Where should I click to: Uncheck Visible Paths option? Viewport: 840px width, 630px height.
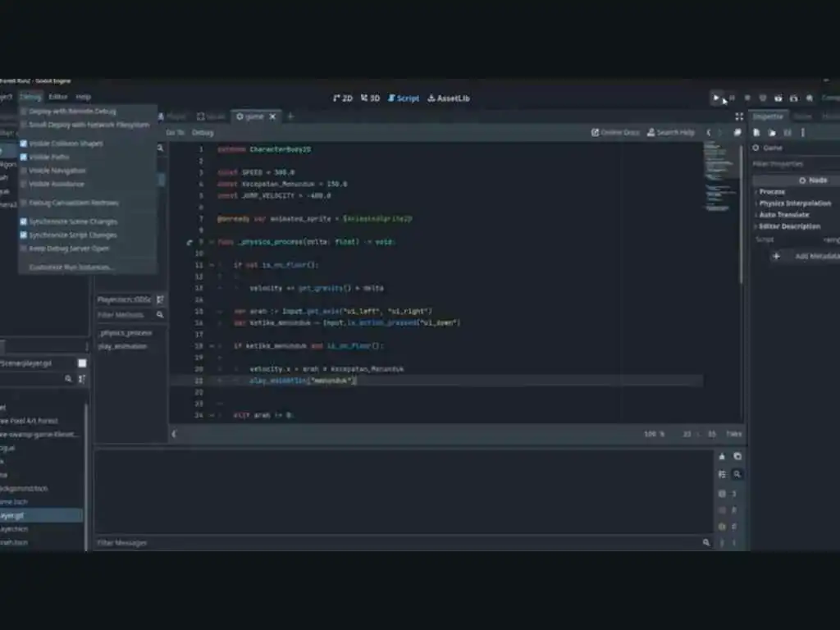click(x=48, y=157)
